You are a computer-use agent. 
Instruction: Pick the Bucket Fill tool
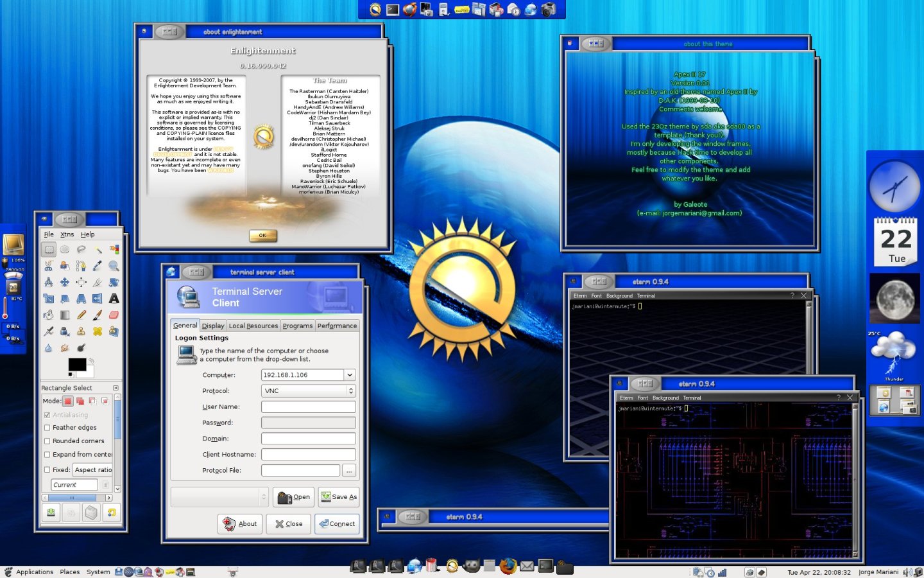(49, 315)
